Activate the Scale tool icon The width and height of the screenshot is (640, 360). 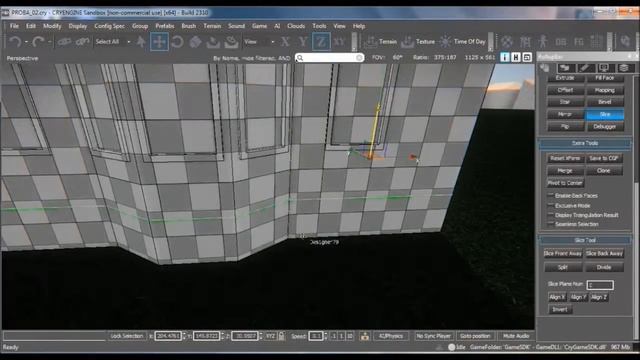(195, 42)
